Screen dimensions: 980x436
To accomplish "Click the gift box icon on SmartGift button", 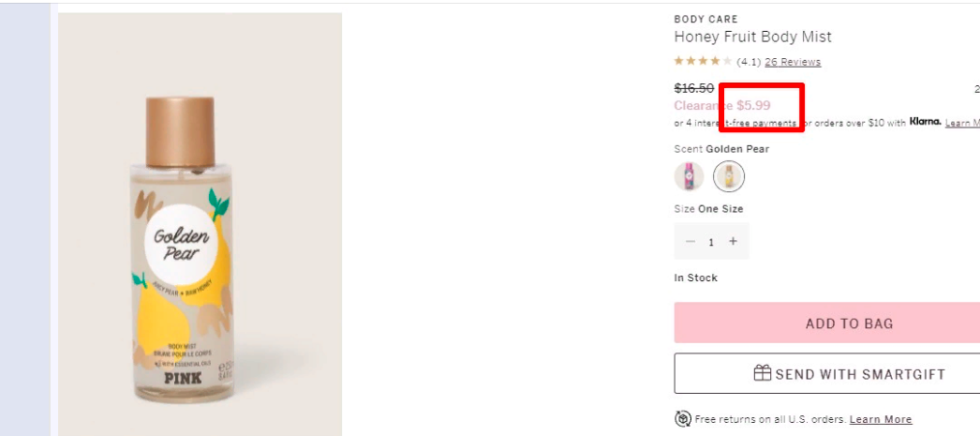I will pos(762,373).
